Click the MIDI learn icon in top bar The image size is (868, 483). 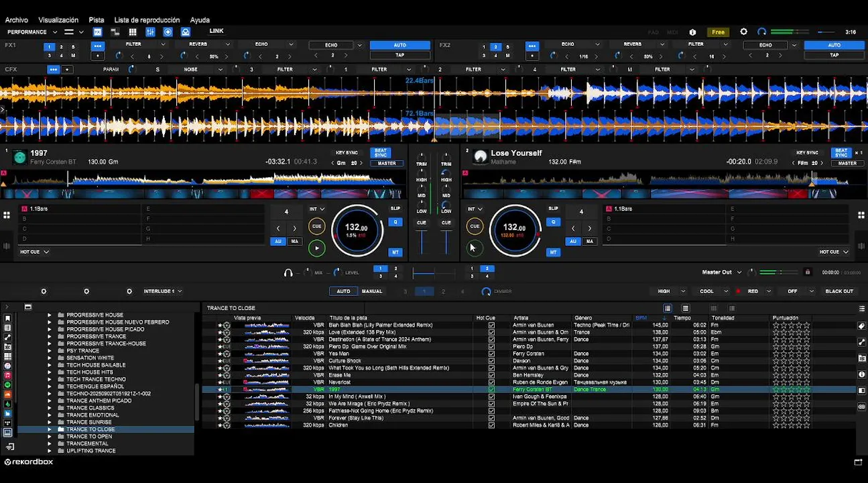click(672, 32)
